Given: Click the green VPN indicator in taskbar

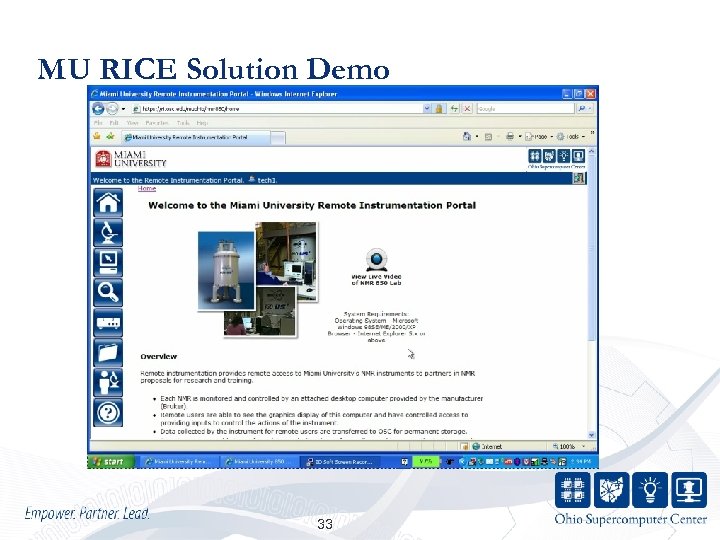Looking at the screenshot, I should point(425,461).
